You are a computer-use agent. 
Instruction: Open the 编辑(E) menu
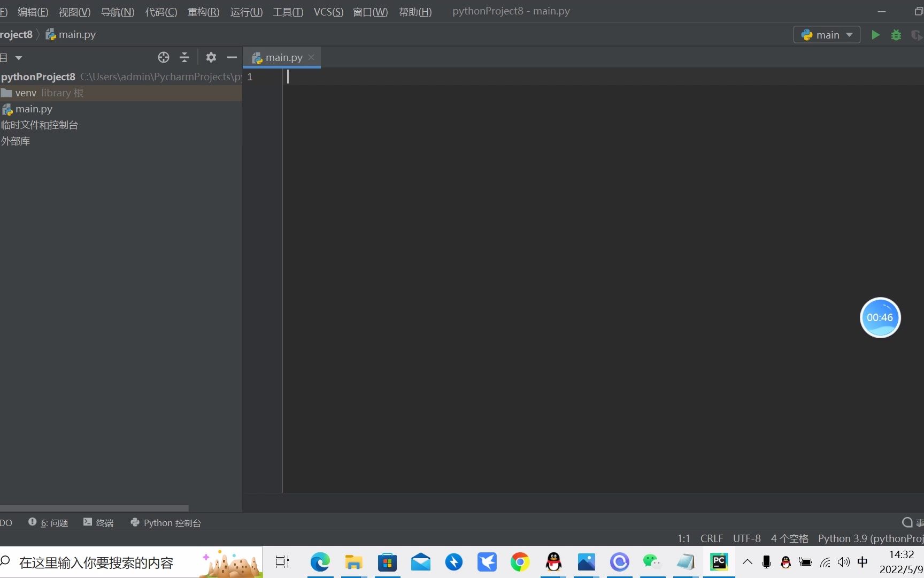[x=33, y=12]
